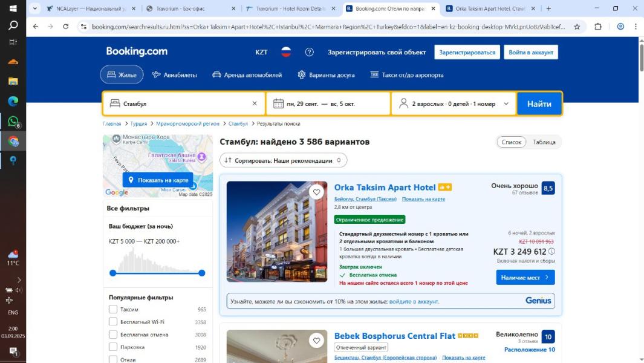644x363 pixels.
Task: View site information icon in address bar
Action: (84, 27)
